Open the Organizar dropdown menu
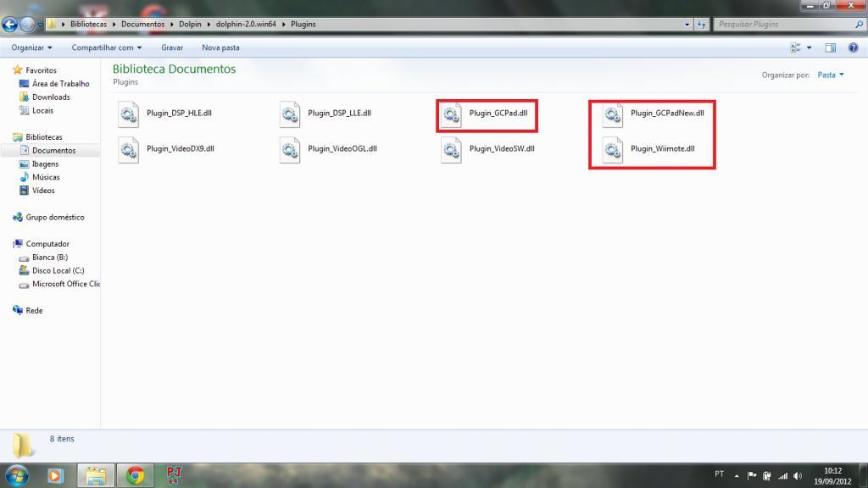This screenshot has width=868, height=488. point(31,47)
